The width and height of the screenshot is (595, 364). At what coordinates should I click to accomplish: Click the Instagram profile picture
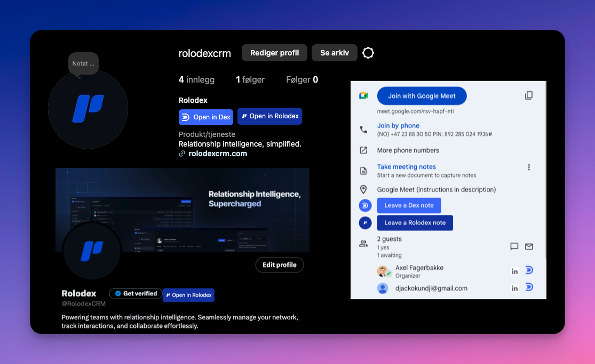tap(88, 109)
